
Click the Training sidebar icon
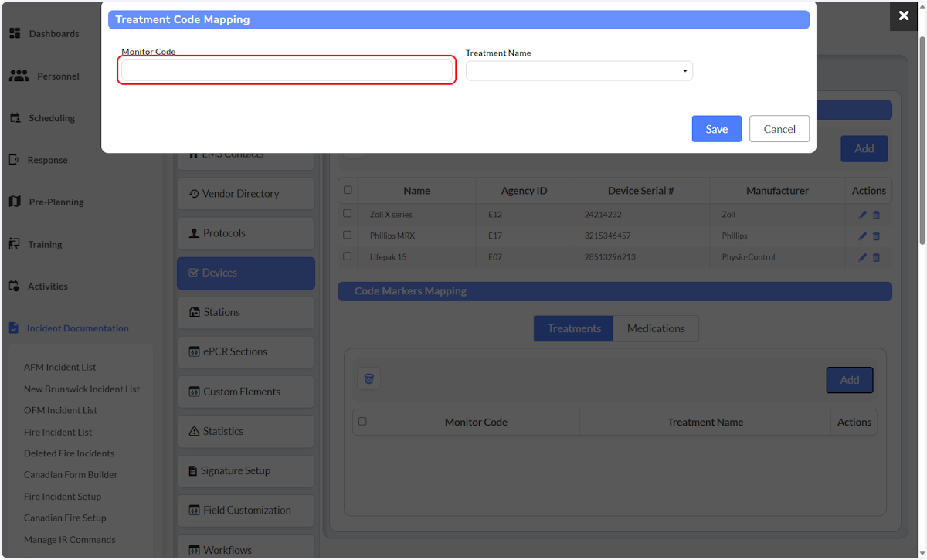15,244
